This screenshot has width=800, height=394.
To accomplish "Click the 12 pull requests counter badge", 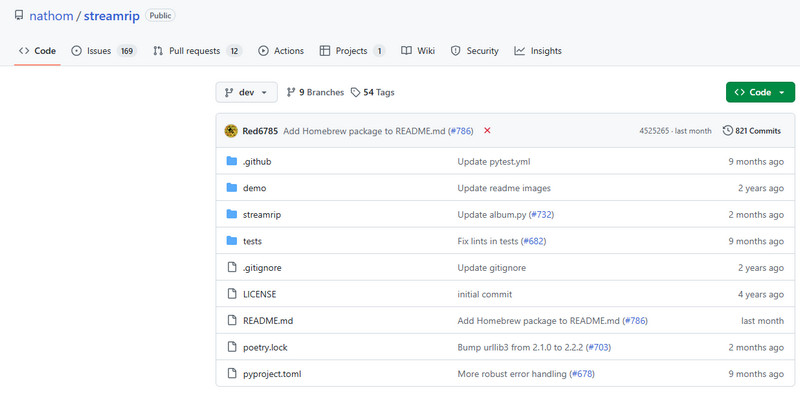I will (x=234, y=51).
